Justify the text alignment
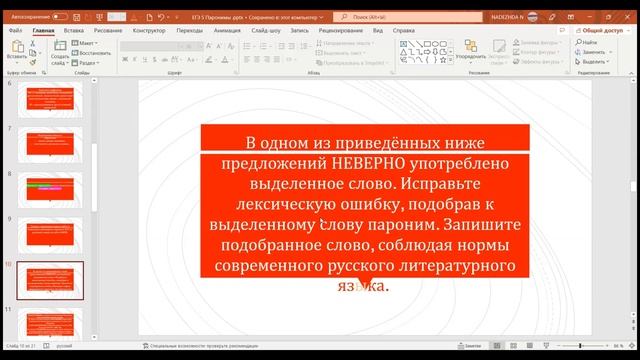Image resolution: width=640 pixels, height=360 pixels. click(x=277, y=60)
